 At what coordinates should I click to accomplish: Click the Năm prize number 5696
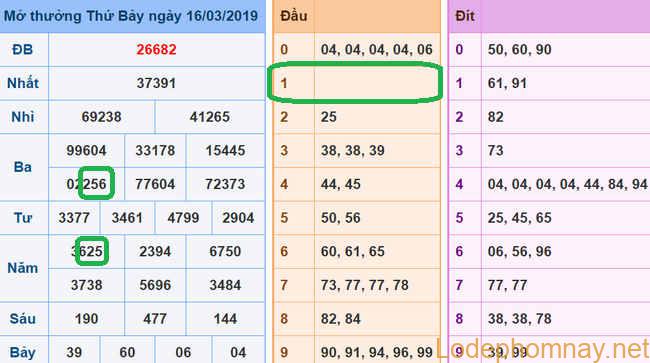(x=155, y=285)
